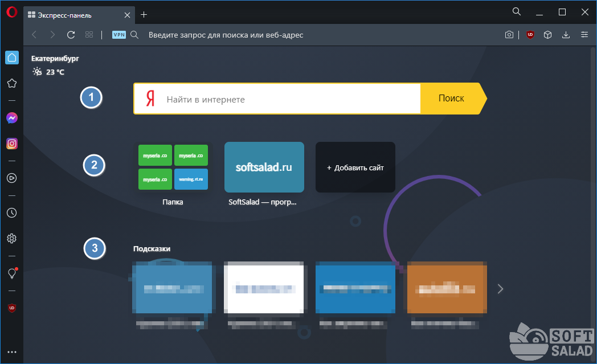
Task: Open uBlock Origin shield in sidebar
Action: pyautogui.click(x=12, y=308)
